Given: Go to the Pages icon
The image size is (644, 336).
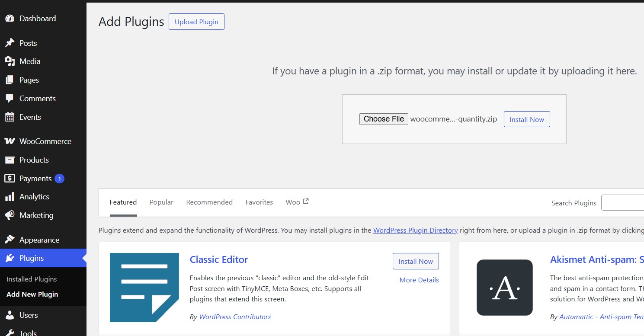Looking at the screenshot, I should pos(10,80).
